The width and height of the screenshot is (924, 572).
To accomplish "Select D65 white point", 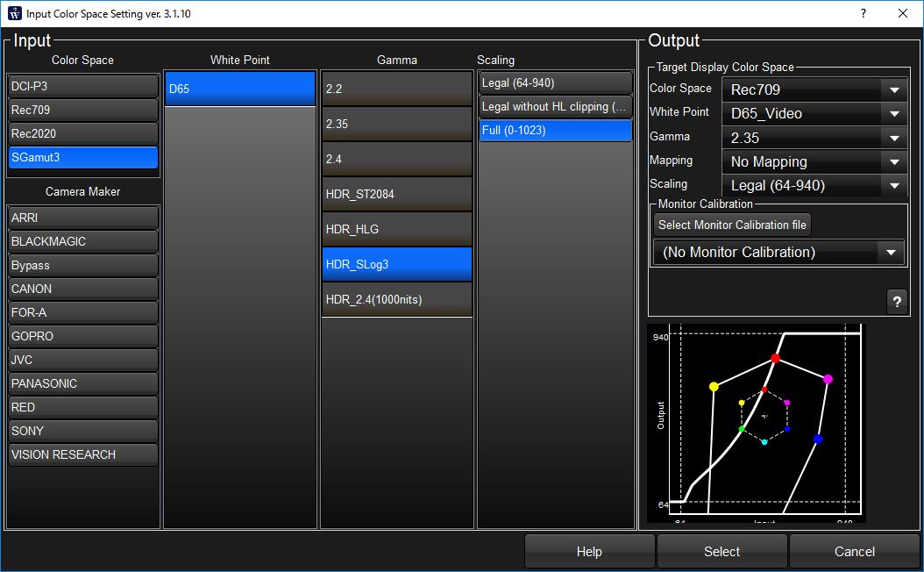I will pos(240,89).
